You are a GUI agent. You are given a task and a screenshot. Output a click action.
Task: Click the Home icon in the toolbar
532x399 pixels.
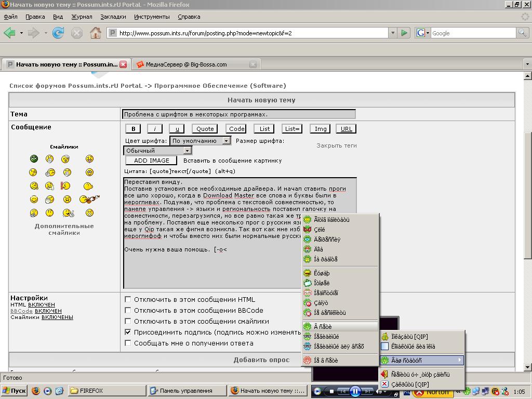pyautogui.click(x=96, y=33)
